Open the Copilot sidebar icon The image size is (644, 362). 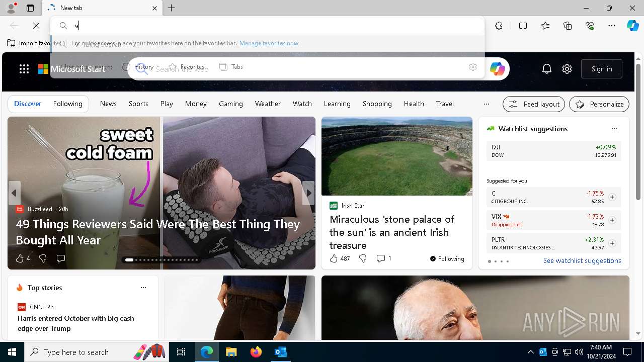632,26
